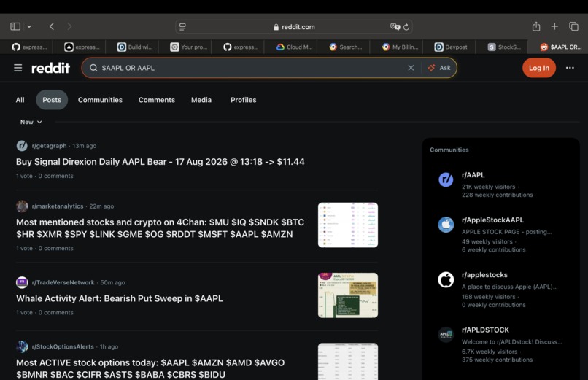Screen dimensions: 588x380
Task: Go back with the back arrow
Action: 52,26
